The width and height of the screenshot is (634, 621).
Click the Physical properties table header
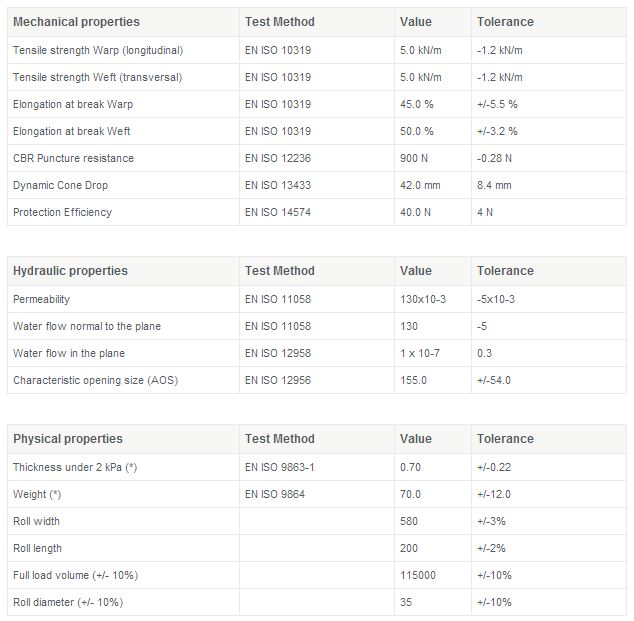[67, 439]
